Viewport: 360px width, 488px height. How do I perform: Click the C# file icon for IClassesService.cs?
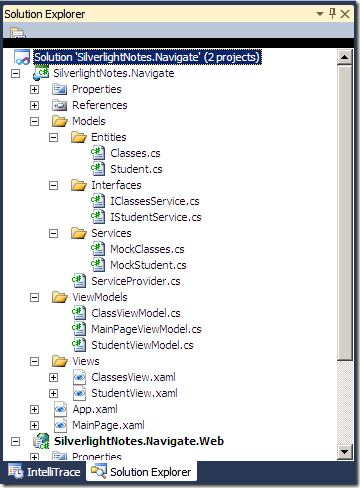98,201
